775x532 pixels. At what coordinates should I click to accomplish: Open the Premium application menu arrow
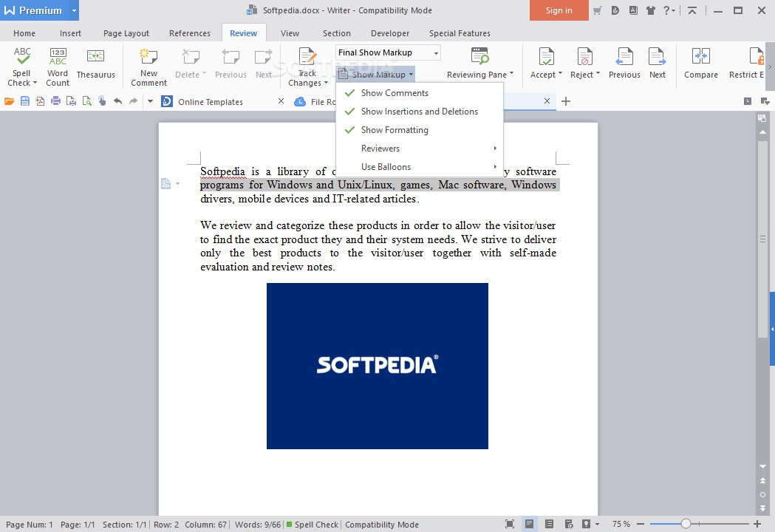[74, 10]
